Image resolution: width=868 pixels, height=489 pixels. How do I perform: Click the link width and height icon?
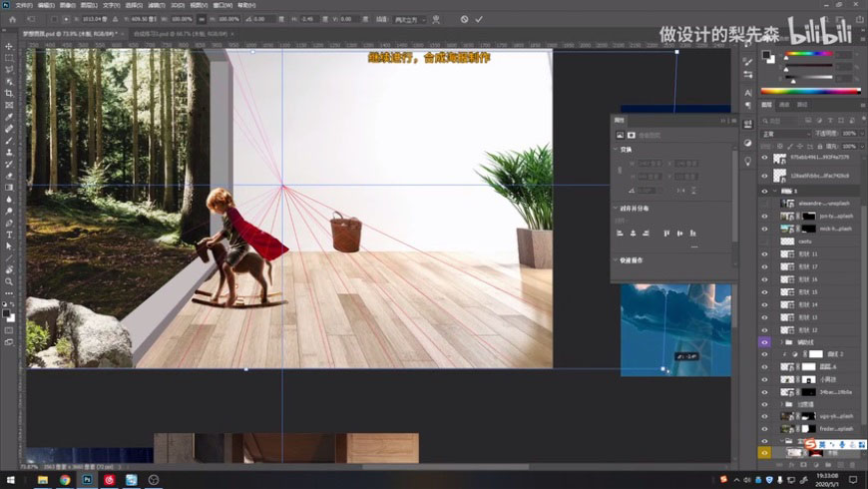[202, 19]
